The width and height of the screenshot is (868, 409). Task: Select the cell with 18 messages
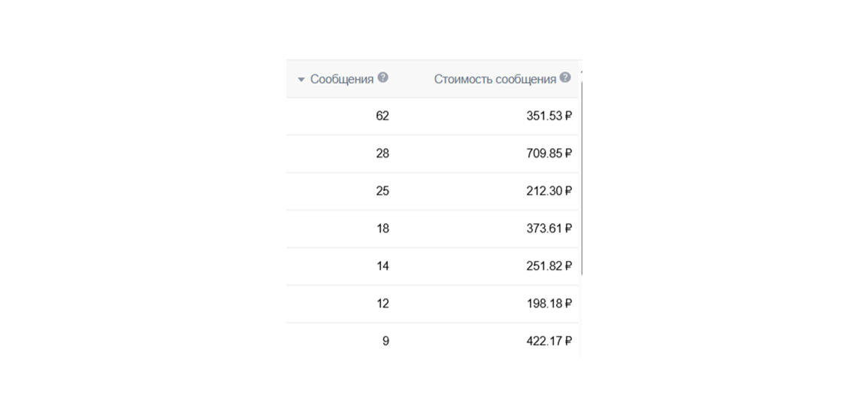[x=383, y=229]
